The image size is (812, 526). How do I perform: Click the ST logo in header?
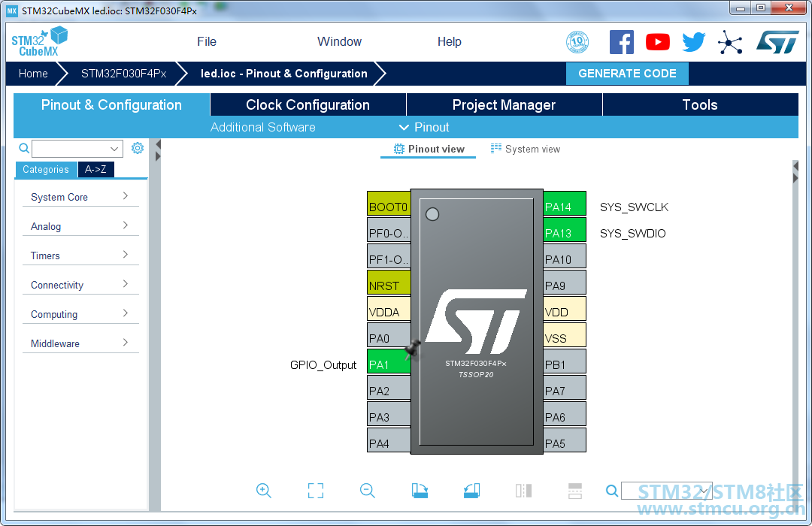coord(777,42)
